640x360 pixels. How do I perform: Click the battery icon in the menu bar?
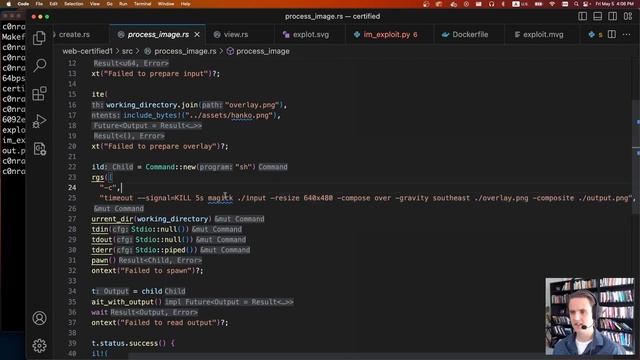click(x=538, y=4)
